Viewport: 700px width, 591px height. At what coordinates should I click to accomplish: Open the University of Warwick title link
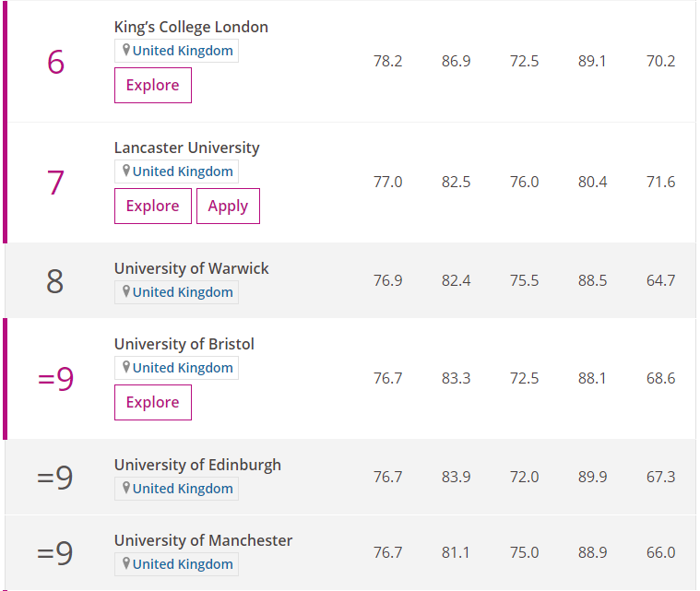[x=192, y=268]
